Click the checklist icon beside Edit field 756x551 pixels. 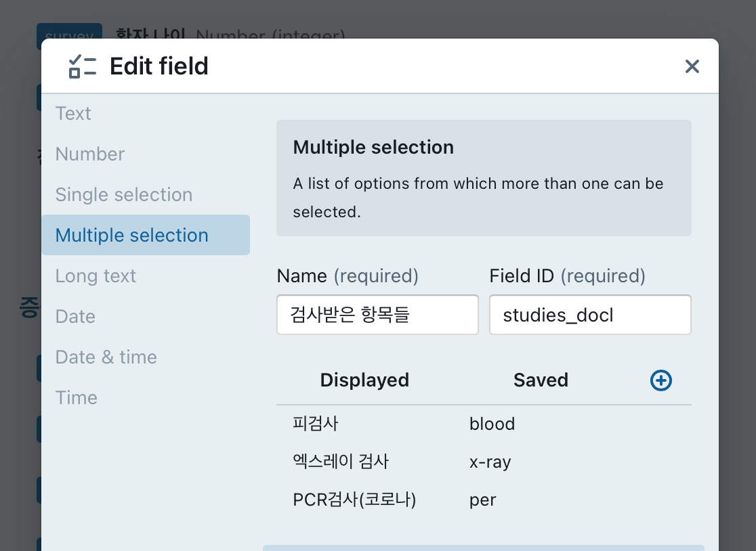pyautogui.click(x=83, y=66)
